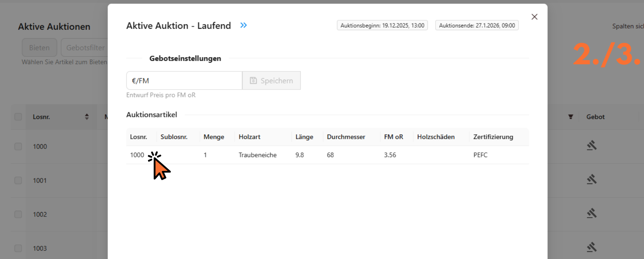
Task: Click the gavel bid icon for lot 1000
Action: [x=591, y=145]
